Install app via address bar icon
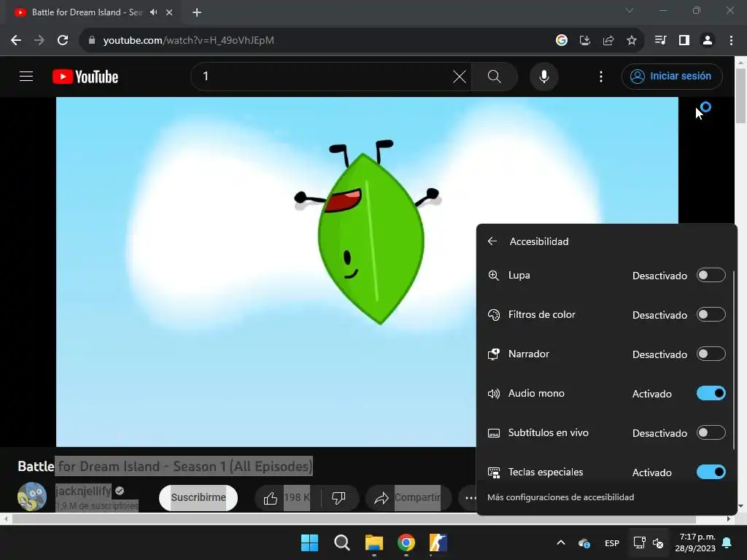Screen dimensions: 747x560 point(585,41)
